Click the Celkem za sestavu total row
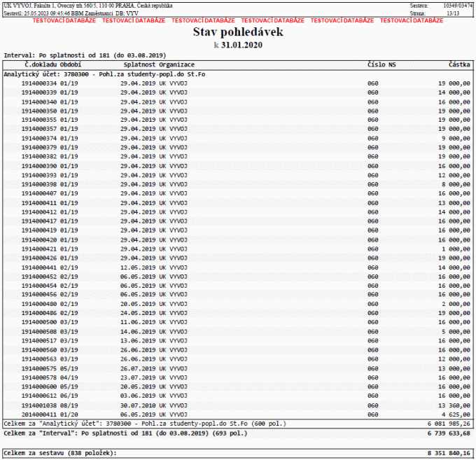The image size is (476, 460). click(238, 453)
